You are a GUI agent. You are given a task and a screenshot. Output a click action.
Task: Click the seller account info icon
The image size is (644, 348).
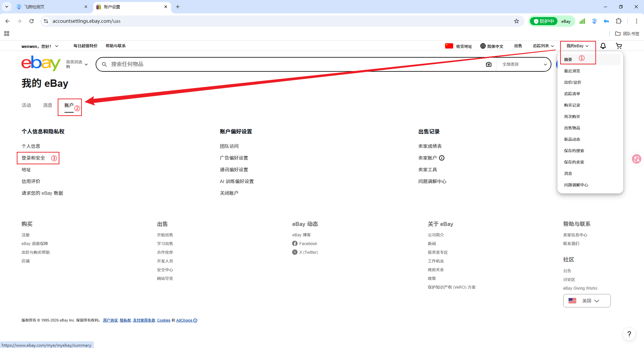pyautogui.click(x=442, y=158)
